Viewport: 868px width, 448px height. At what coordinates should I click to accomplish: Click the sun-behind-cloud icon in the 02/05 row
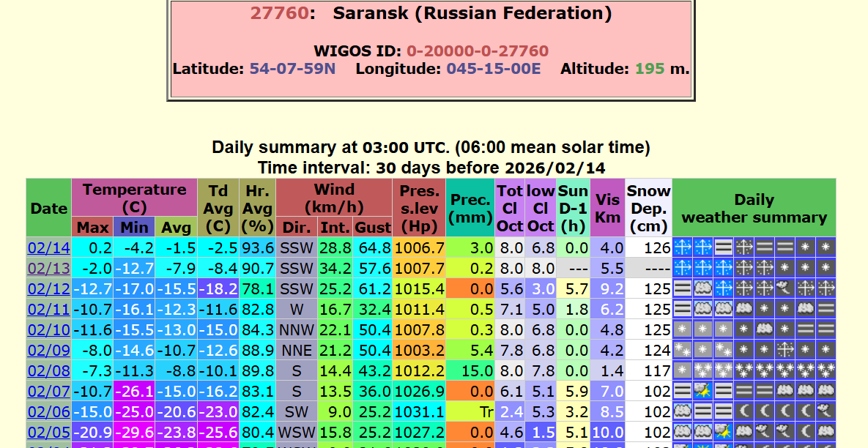click(724, 432)
